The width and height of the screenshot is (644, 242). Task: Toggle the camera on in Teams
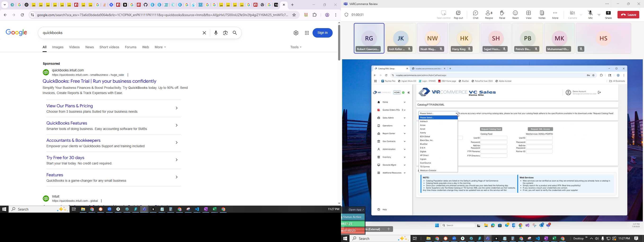click(x=572, y=15)
